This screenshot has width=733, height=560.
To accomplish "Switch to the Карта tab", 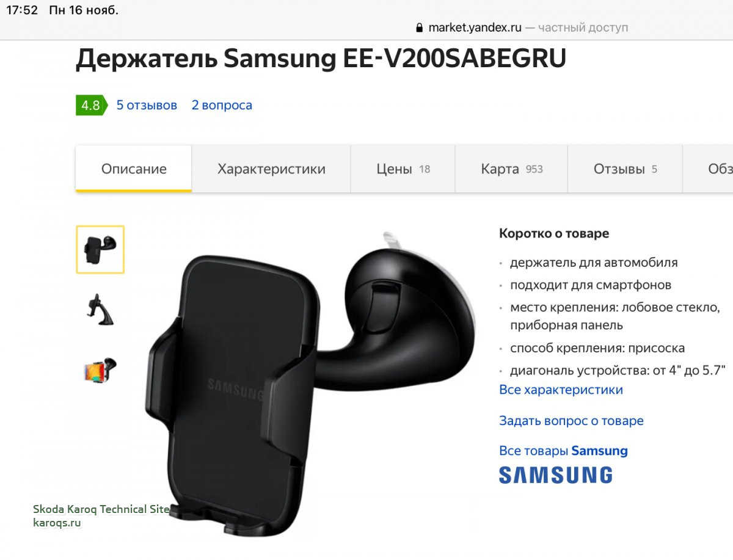I will (512, 169).
